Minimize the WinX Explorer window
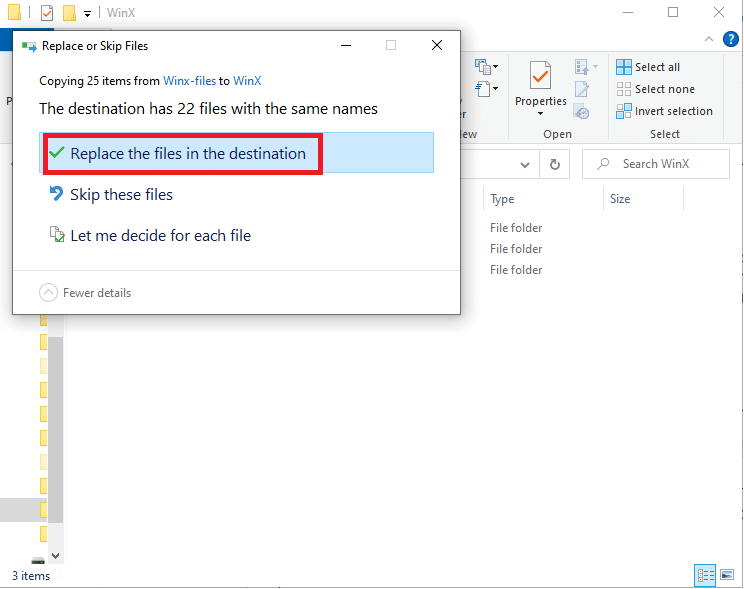Viewport: 744px width, 589px height. [628, 12]
